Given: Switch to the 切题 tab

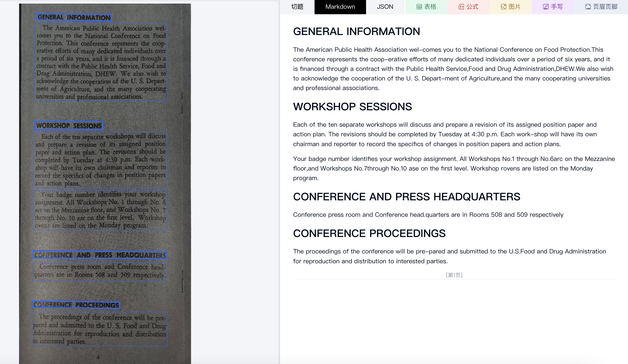Looking at the screenshot, I should click(297, 7).
